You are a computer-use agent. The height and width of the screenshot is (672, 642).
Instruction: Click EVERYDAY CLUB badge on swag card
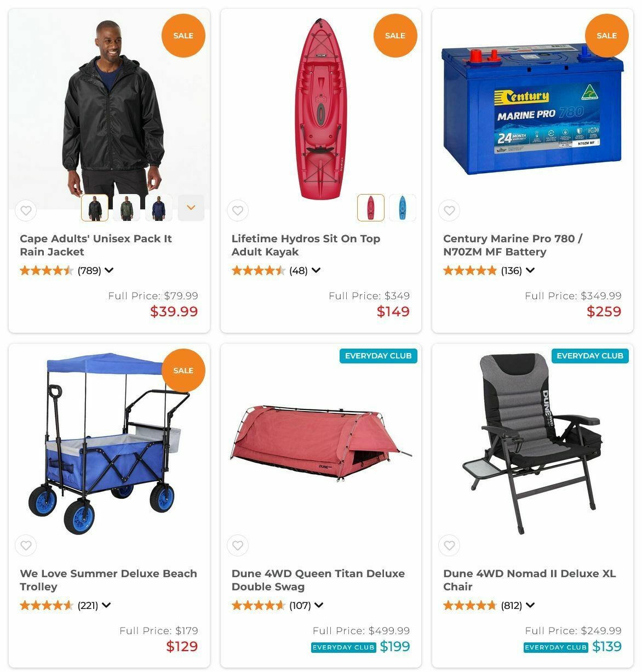pyautogui.click(x=379, y=356)
